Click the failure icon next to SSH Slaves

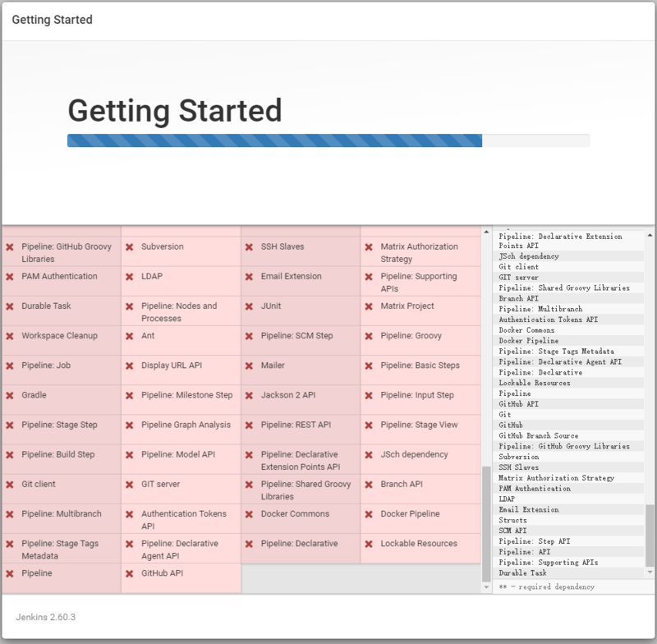pos(250,246)
